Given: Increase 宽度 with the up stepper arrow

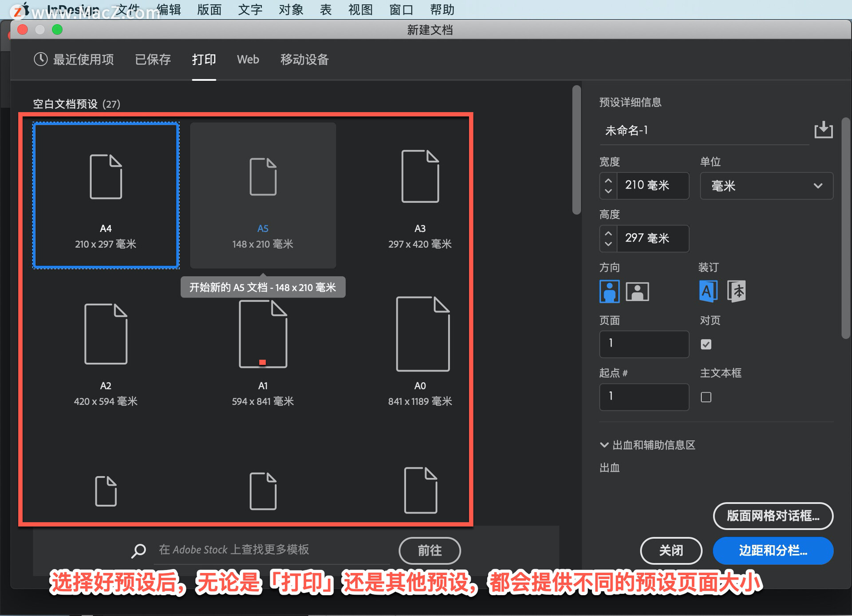Looking at the screenshot, I should coord(608,180).
